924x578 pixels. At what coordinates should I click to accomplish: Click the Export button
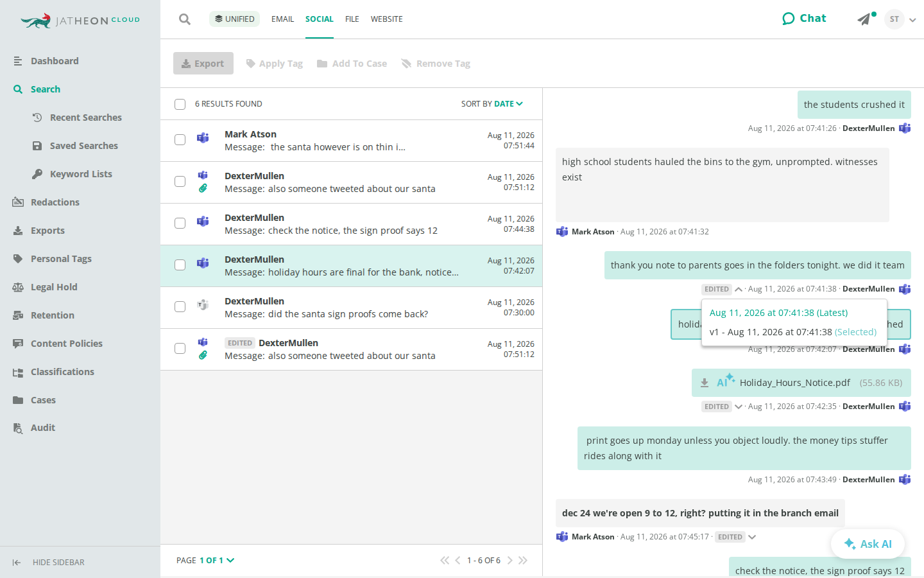click(x=203, y=64)
